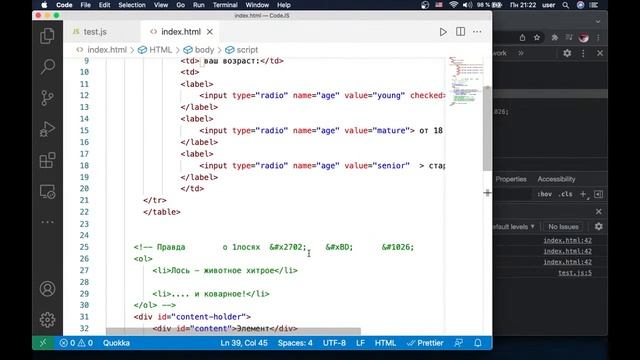Change language mode HTML in status bar
Screen dimensions: 640x360
pos(385,343)
